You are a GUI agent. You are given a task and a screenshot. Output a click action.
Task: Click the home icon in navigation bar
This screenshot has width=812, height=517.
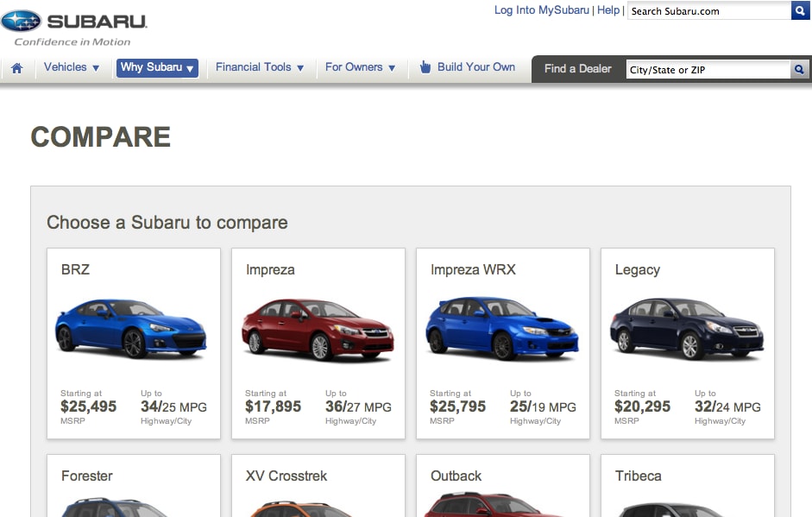coord(16,68)
